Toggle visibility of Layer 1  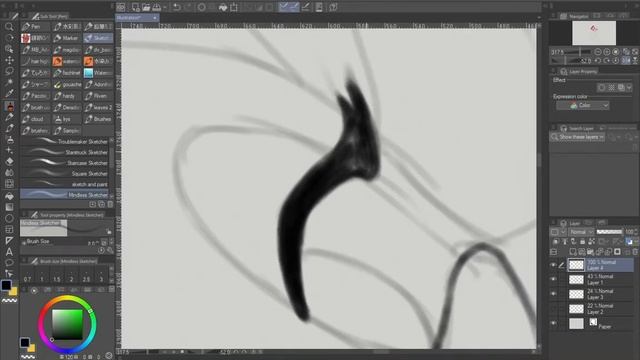click(x=553, y=279)
